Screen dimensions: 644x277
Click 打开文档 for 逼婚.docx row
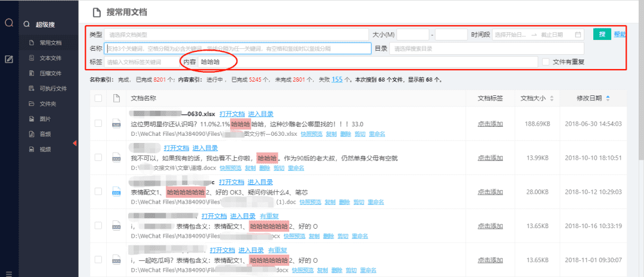tap(177, 148)
